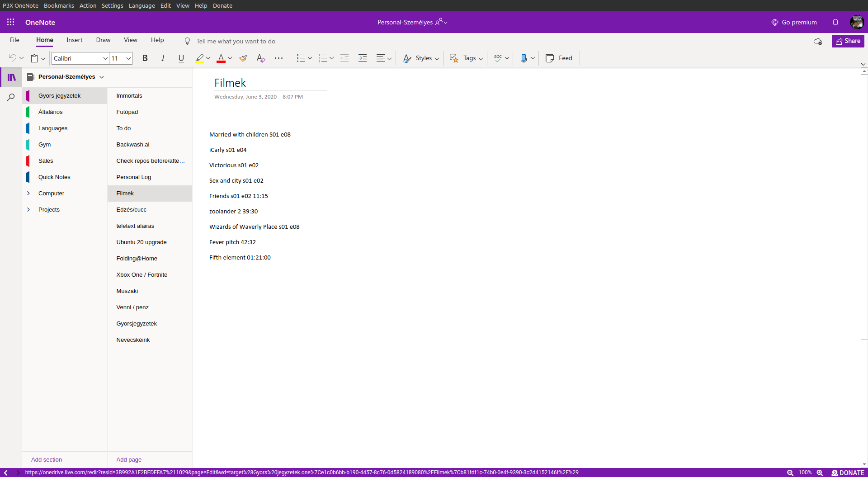
Task: Click the Search magnifier icon in sidebar
Action: coord(11,97)
